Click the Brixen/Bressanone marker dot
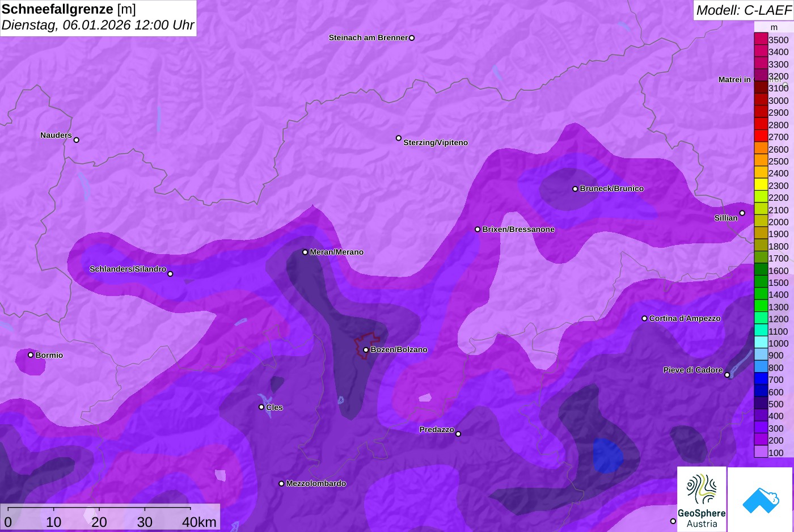The width and height of the screenshot is (794, 532). 478,229
